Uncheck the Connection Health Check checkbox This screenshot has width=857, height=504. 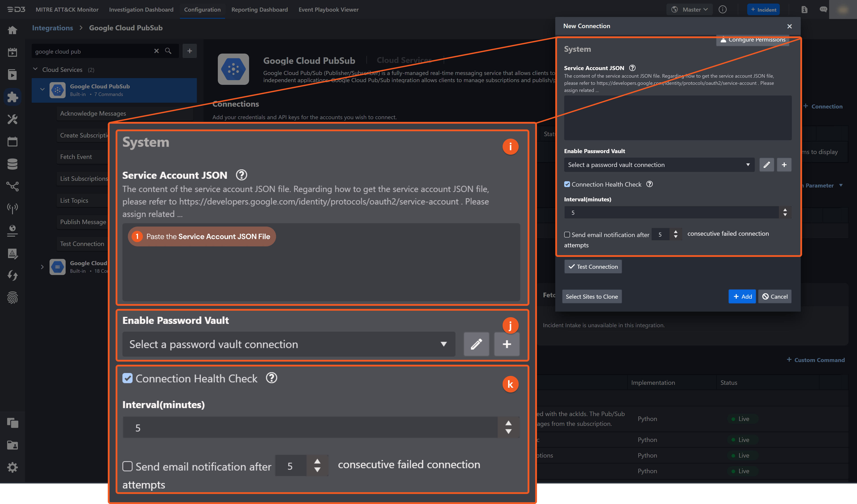(x=127, y=378)
